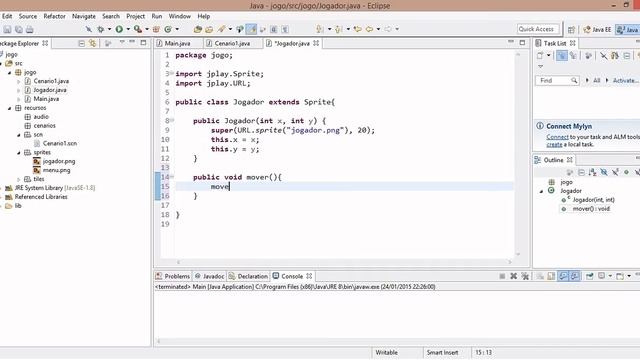Image resolution: width=640 pixels, height=360 pixels.
Task: Toggle Categorized view in Task List
Action: (562, 56)
